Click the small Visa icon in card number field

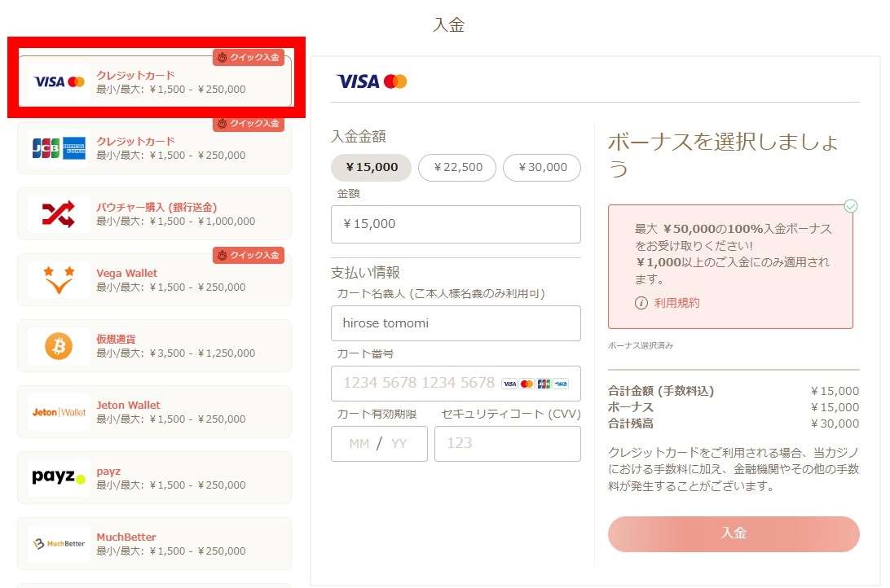(509, 384)
